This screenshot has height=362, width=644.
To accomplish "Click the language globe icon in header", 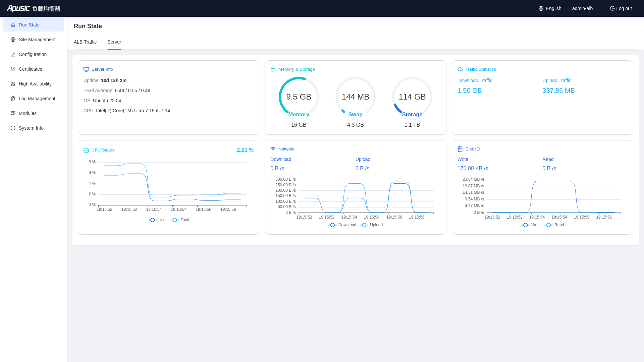I will pos(541,8).
